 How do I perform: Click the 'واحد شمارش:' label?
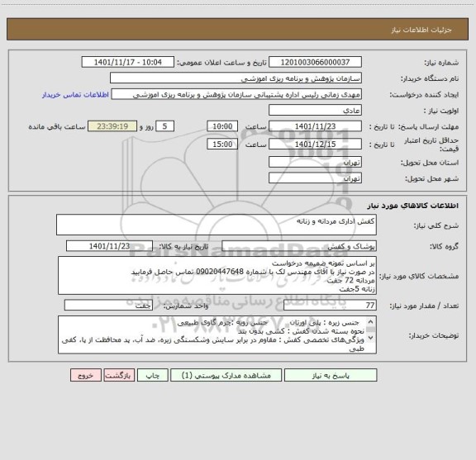(x=186, y=306)
